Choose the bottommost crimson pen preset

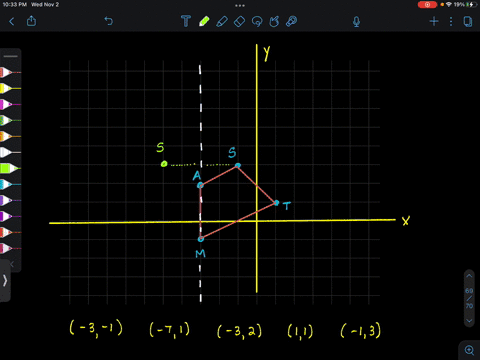10,248
